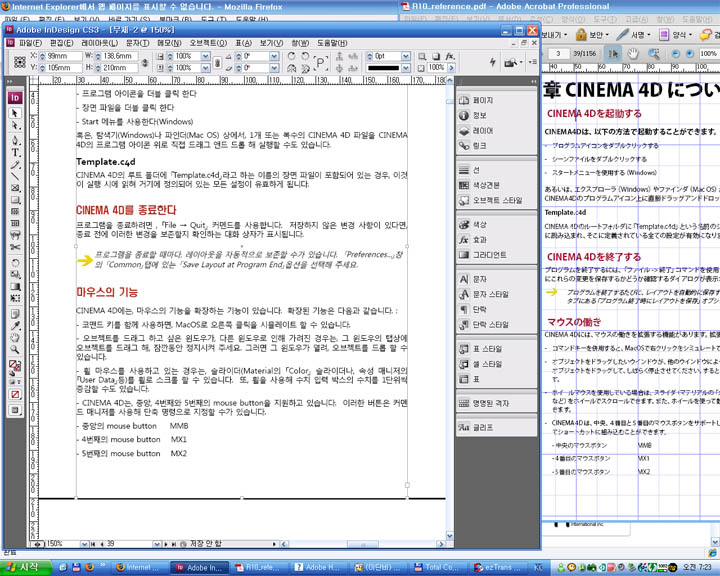Click the effects fx icon in control panel
Screen dimensions: 720x576
[450, 56]
